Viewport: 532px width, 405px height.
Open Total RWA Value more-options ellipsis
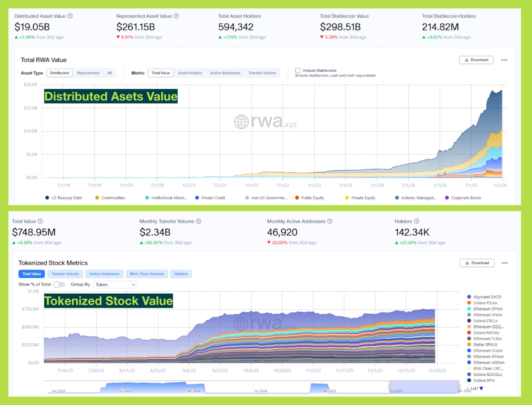click(504, 60)
